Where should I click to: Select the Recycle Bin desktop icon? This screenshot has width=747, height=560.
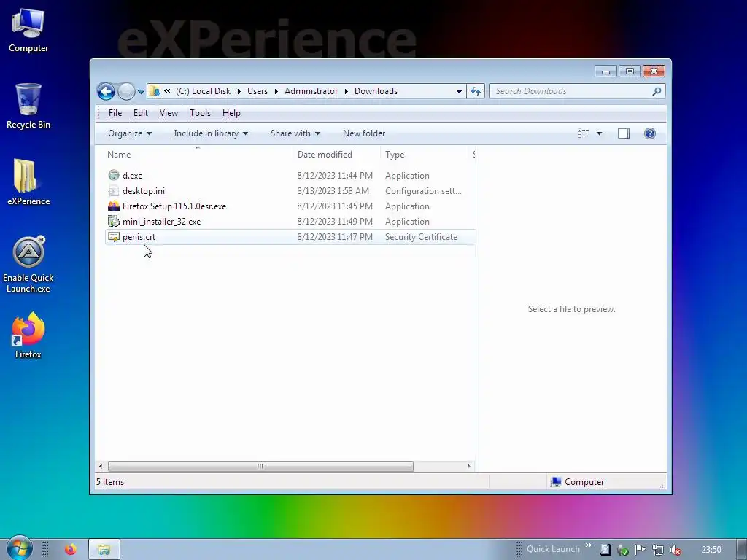(28, 106)
